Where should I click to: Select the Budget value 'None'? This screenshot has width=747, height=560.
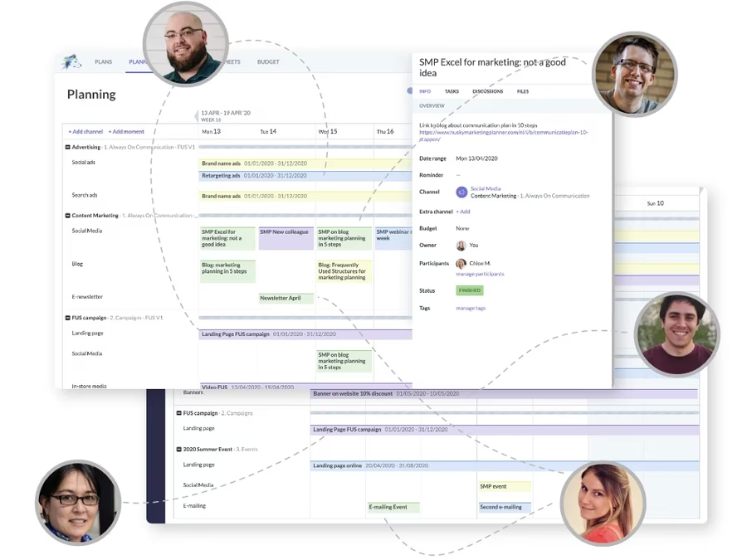pos(462,229)
